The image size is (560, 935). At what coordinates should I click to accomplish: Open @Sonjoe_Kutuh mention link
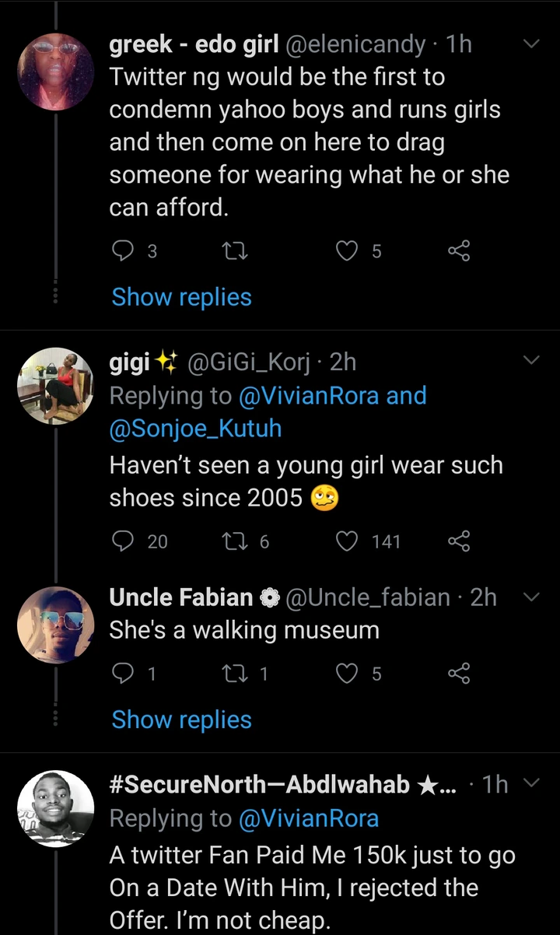[x=195, y=429]
